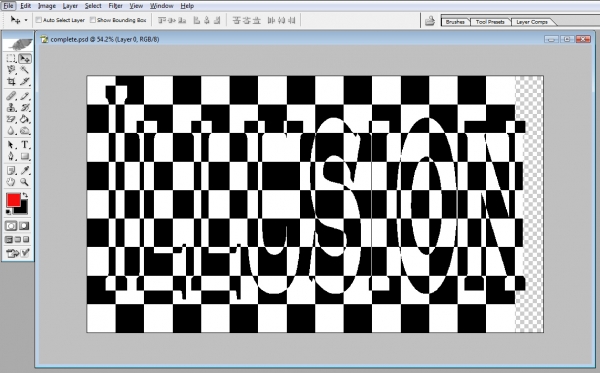This screenshot has height=373, width=600.
Task: Select the Dodge tool
Action: [24, 131]
